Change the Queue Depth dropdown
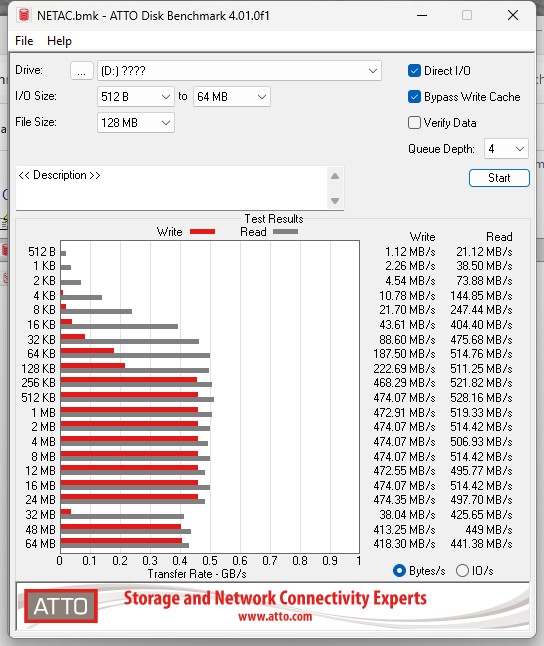Viewport: 544px width, 646px height. [x=506, y=149]
